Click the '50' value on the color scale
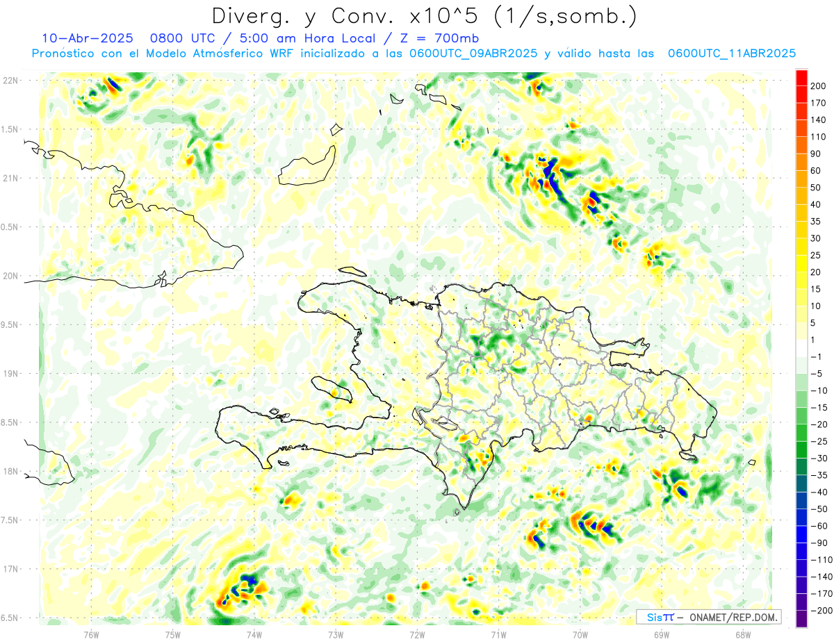Viewport: 834px width, 644px height. (x=815, y=188)
